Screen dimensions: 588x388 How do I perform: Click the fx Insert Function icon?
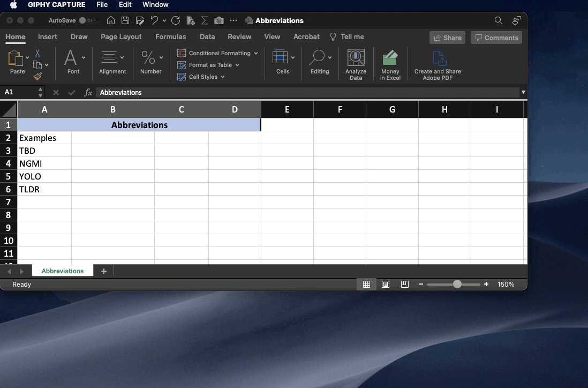pos(88,92)
